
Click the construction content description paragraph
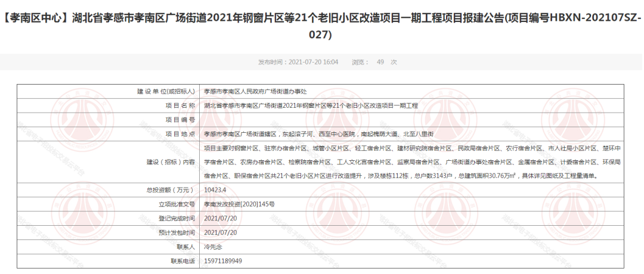(411, 162)
